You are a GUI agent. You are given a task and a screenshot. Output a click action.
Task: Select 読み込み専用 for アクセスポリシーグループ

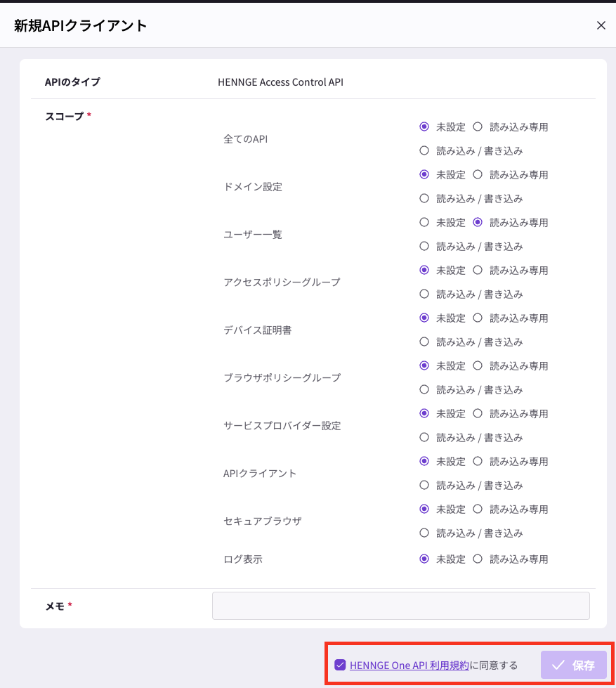[478, 271]
